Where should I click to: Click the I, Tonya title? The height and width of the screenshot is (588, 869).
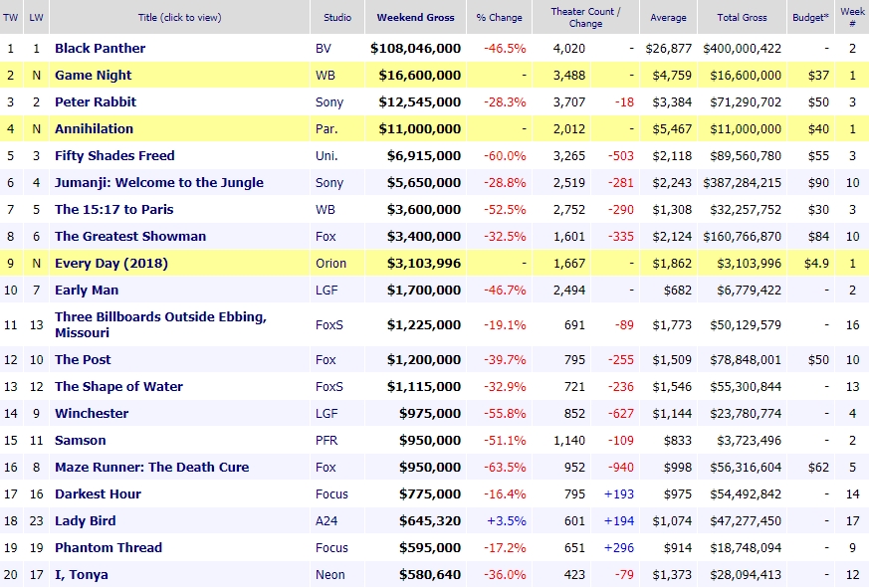click(81, 575)
